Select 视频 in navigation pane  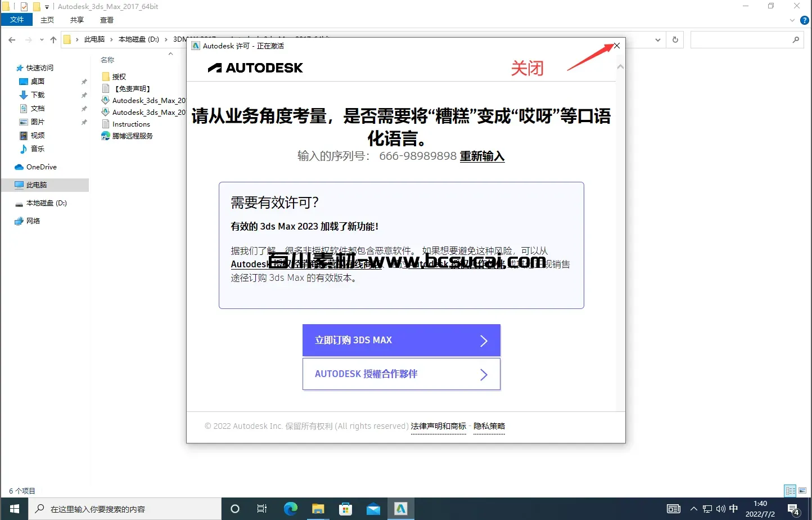click(x=37, y=135)
